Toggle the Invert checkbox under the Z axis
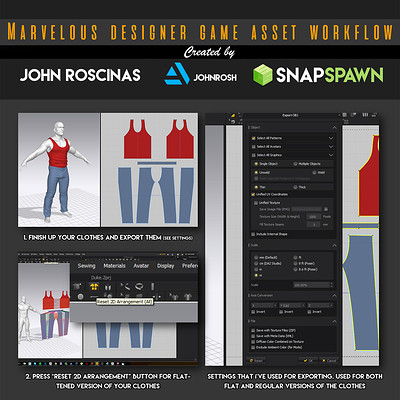 click(x=309, y=312)
